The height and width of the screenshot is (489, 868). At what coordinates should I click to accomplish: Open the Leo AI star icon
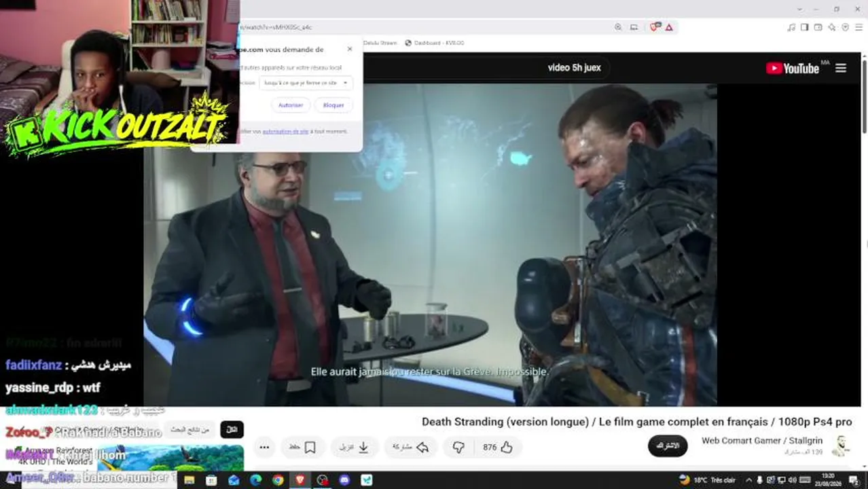(x=832, y=27)
